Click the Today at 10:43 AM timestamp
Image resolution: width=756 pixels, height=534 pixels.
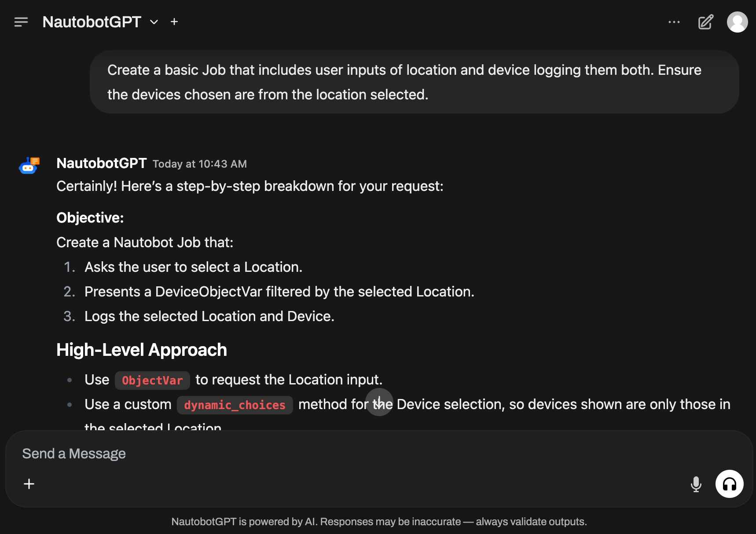click(x=199, y=164)
